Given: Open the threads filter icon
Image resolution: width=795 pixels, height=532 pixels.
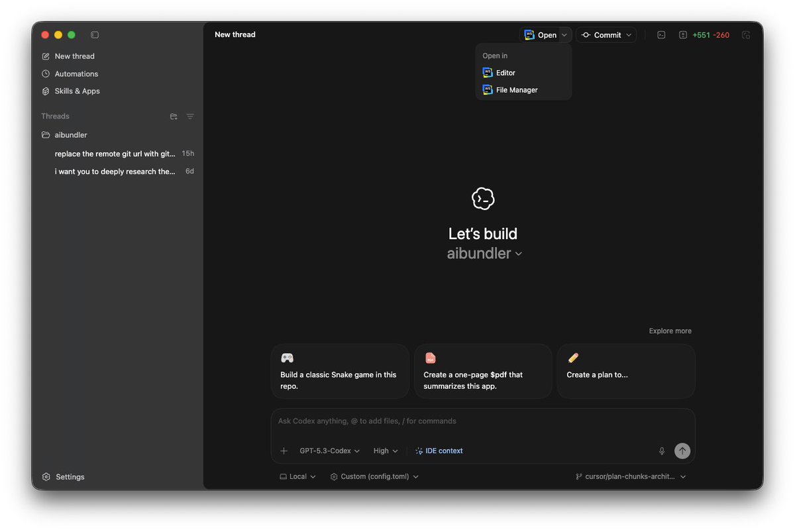Looking at the screenshot, I should [190, 117].
